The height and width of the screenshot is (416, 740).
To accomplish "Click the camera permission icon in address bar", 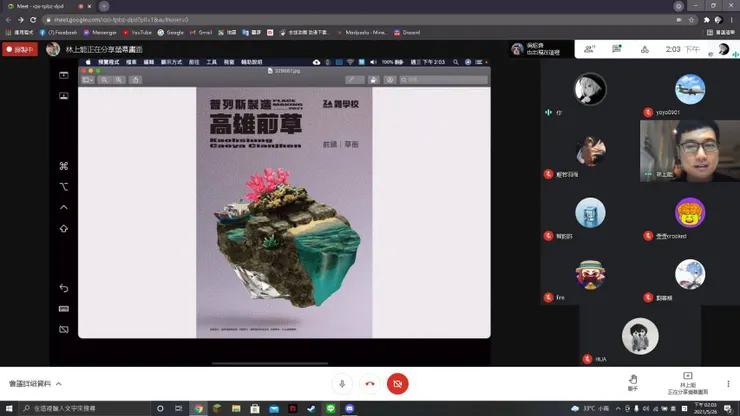I will [x=679, y=20].
